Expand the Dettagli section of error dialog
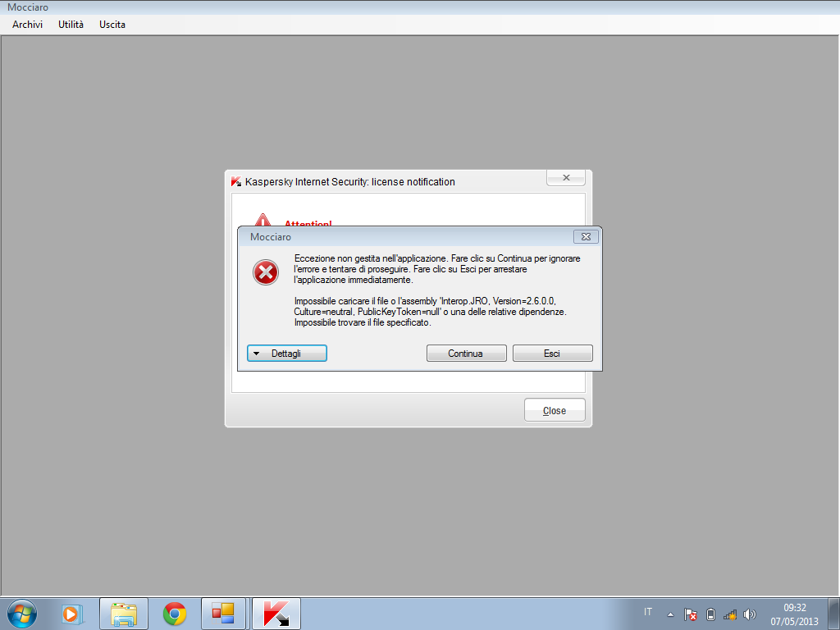 [x=286, y=354]
